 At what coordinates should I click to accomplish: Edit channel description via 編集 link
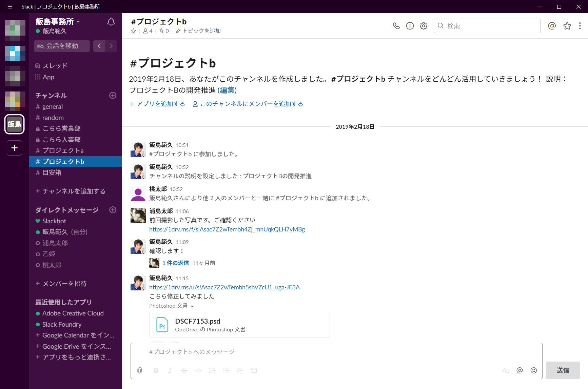pyautogui.click(x=227, y=90)
